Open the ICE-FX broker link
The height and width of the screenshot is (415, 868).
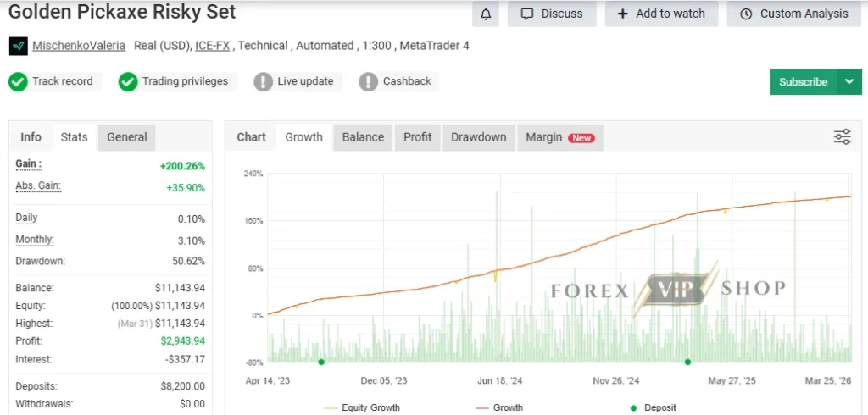pos(212,46)
